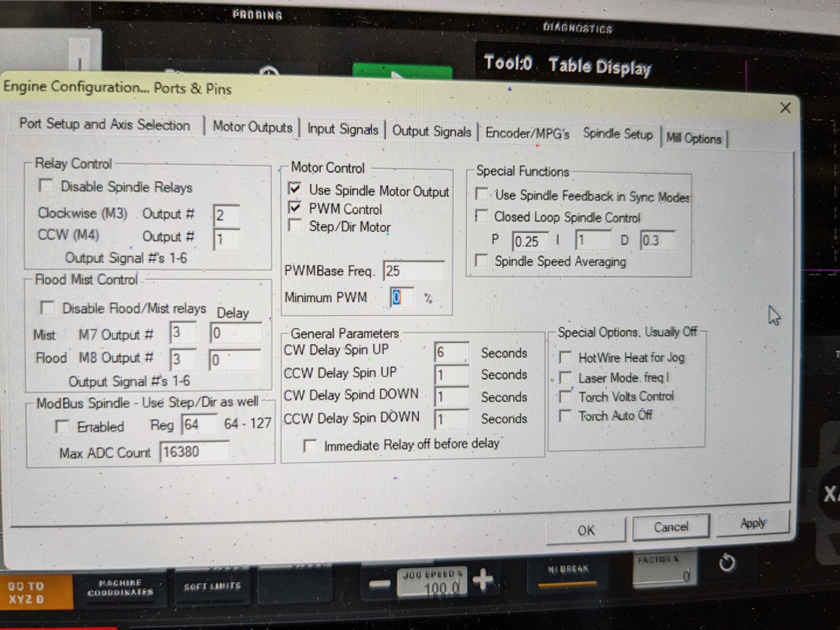Click Minimum PWM percent field
Image resolution: width=840 pixels, height=630 pixels.
402,297
